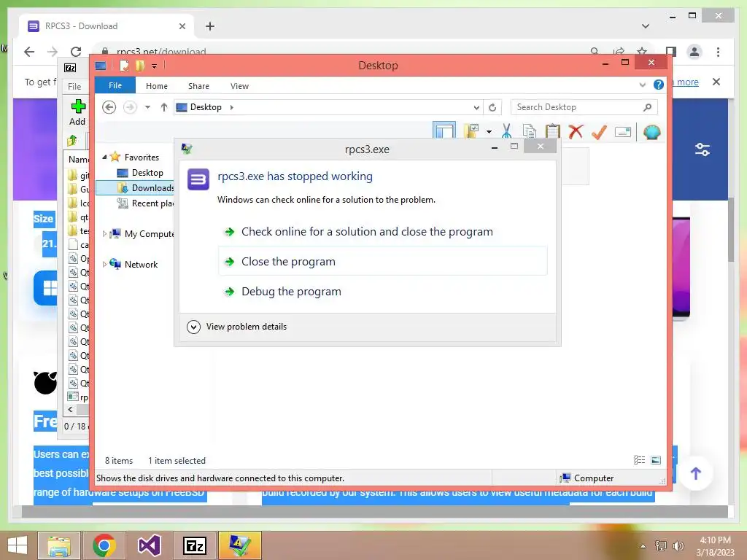This screenshot has height=560, width=747.
Task: Expand the Explorer ribbon chevron
Action: click(642, 85)
